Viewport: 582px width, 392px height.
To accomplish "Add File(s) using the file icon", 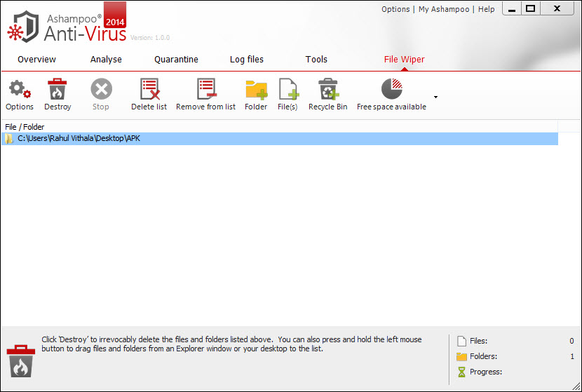I will click(289, 89).
